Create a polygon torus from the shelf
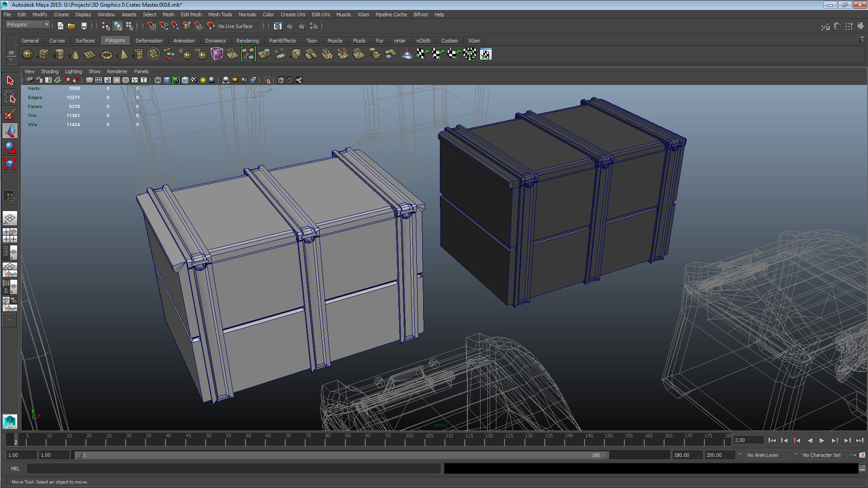This screenshot has width=868, height=488. pyautogui.click(x=106, y=55)
